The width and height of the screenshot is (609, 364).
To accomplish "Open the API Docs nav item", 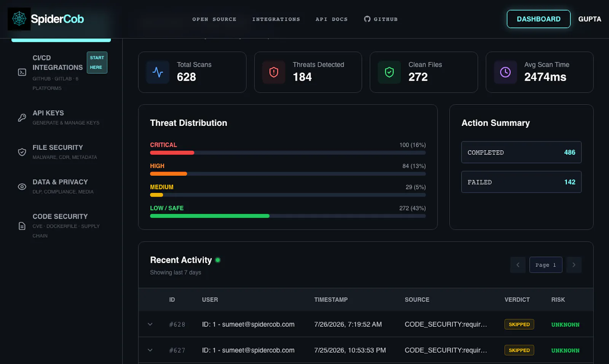I will (332, 19).
